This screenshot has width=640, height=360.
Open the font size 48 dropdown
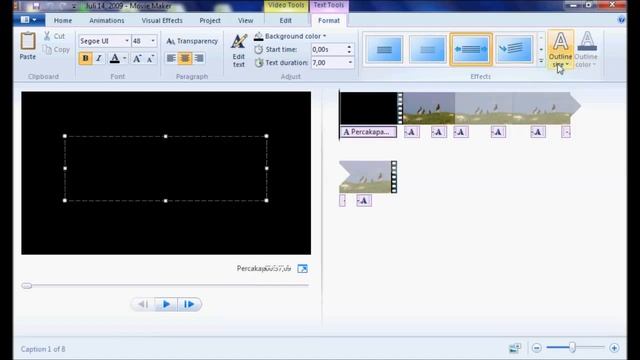click(153, 41)
